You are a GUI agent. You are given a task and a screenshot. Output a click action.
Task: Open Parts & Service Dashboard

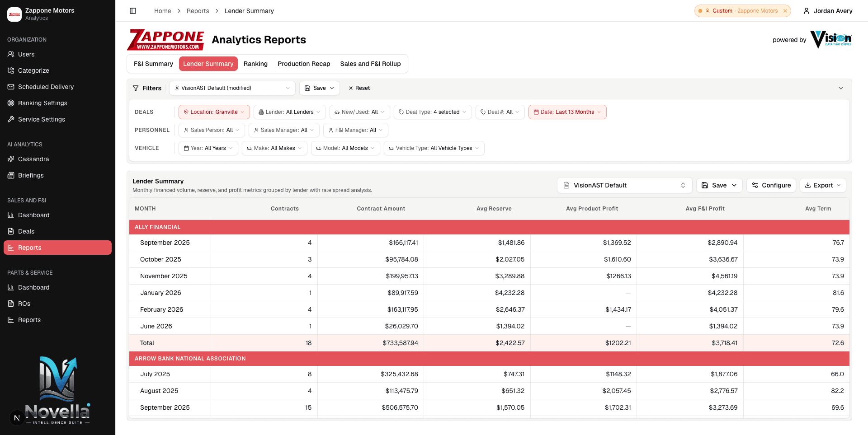click(x=57, y=287)
